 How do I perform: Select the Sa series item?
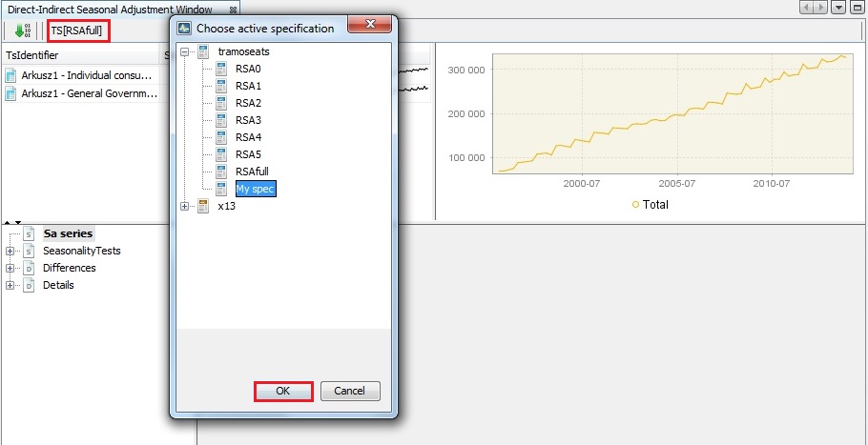click(69, 233)
